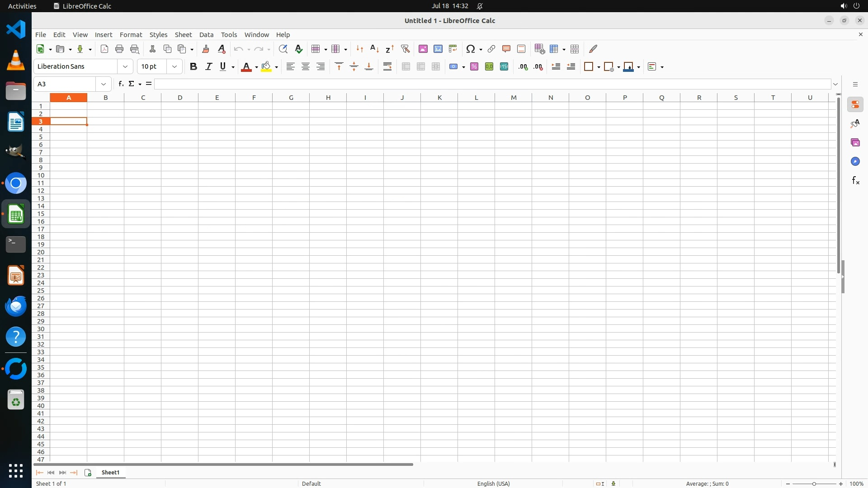The image size is (868, 488).
Task: Click Sort Ascending icon
Action: [x=374, y=49]
